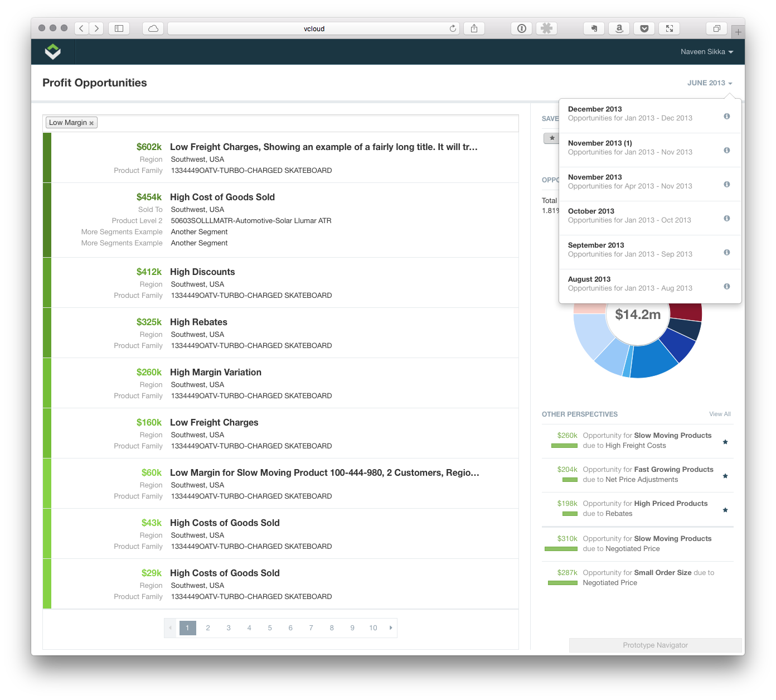Click the filter input field beside Low Margin
The width and height of the screenshot is (776, 700).
point(307,123)
